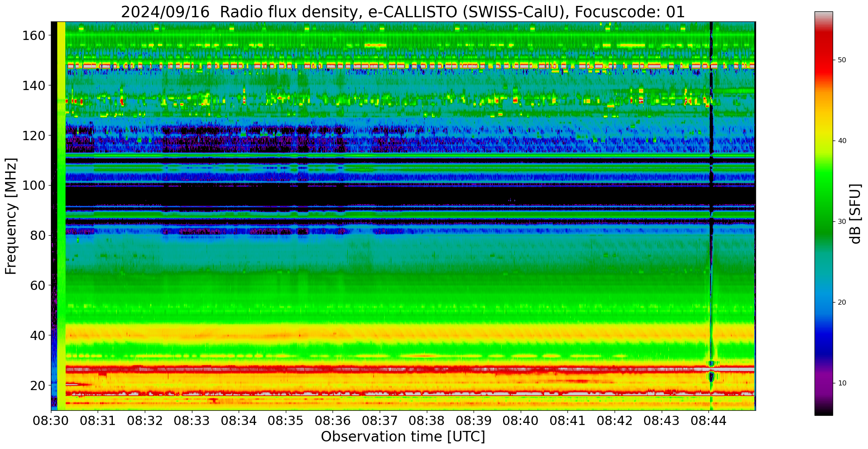Click the 100 MHz frequency tick label
Screen dimensions: 868x449
(x=33, y=185)
